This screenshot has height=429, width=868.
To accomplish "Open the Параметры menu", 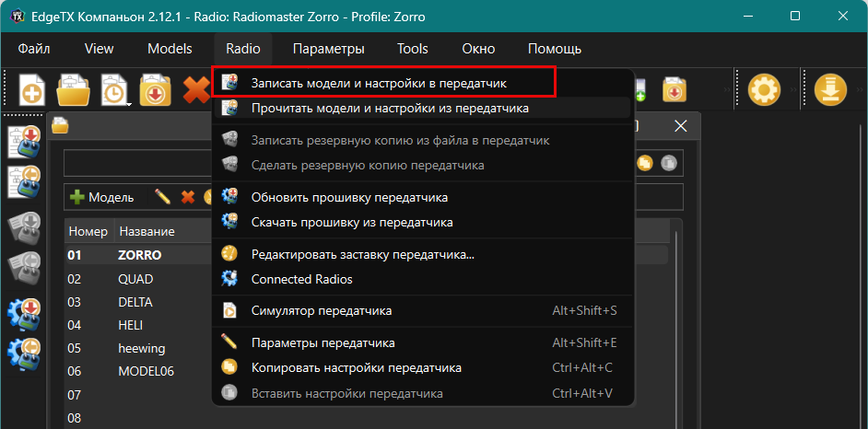I will [329, 49].
